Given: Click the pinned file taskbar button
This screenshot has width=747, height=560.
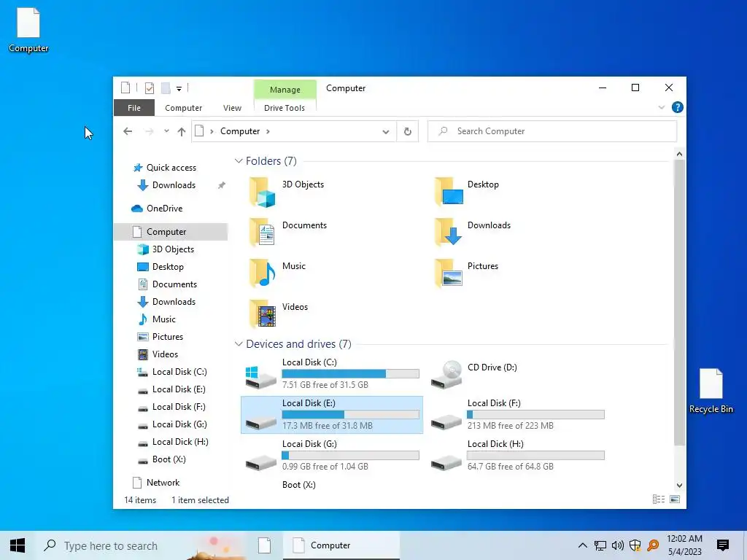Looking at the screenshot, I should [264, 545].
